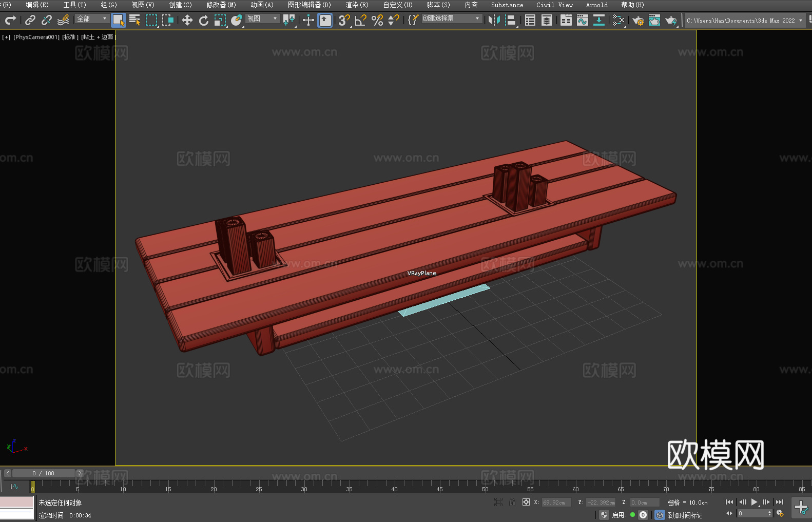
Task: Toggle Angle Snap
Action: 361,20
